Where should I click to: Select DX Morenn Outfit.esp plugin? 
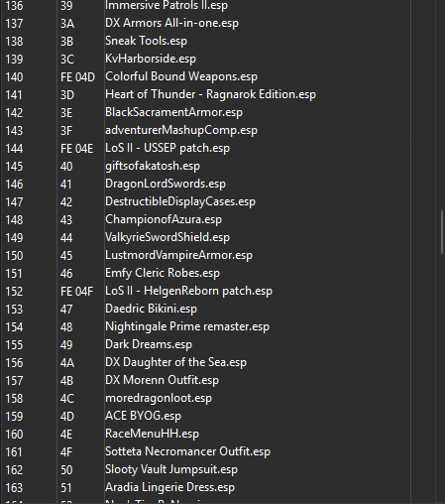point(162,380)
